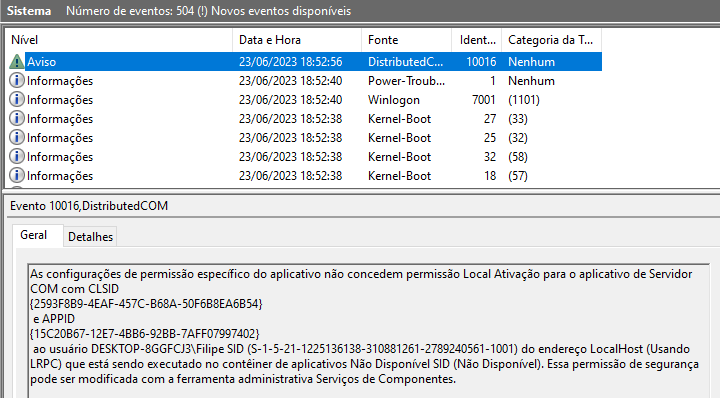This screenshot has height=398, width=720.
Task: Select the Geral tab
Action: pos(34,235)
